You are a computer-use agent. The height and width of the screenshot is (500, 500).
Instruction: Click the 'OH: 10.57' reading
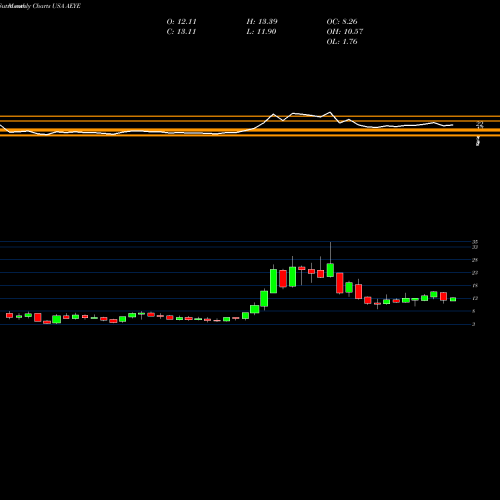(345, 32)
